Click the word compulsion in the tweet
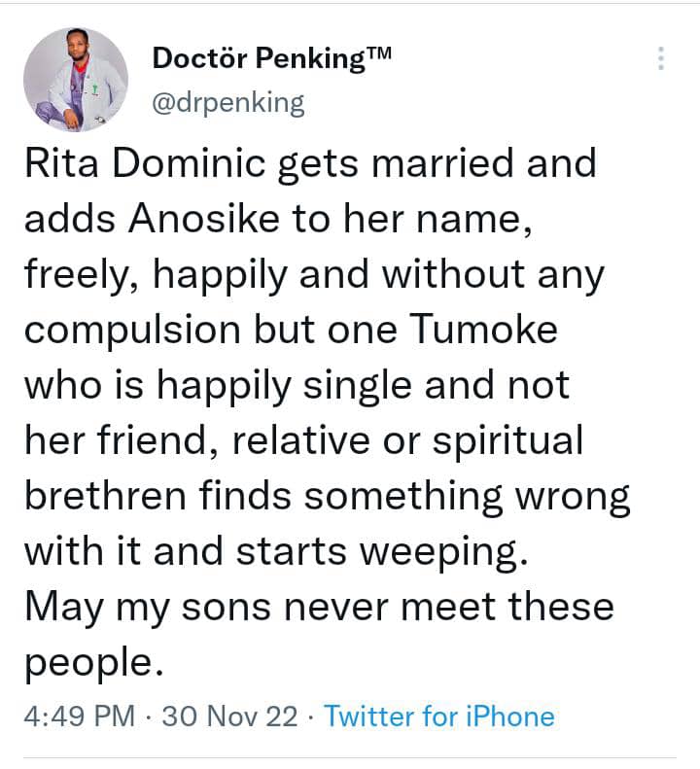 pos(132,331)
